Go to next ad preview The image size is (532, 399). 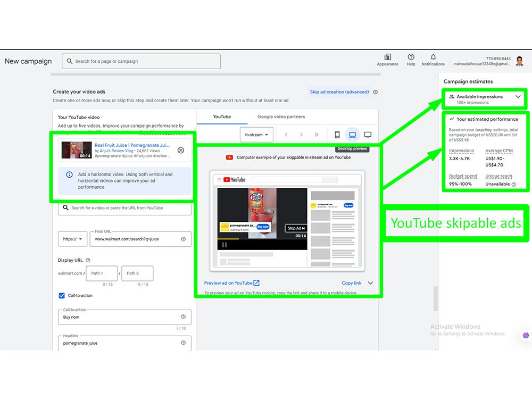coord(301,135)
